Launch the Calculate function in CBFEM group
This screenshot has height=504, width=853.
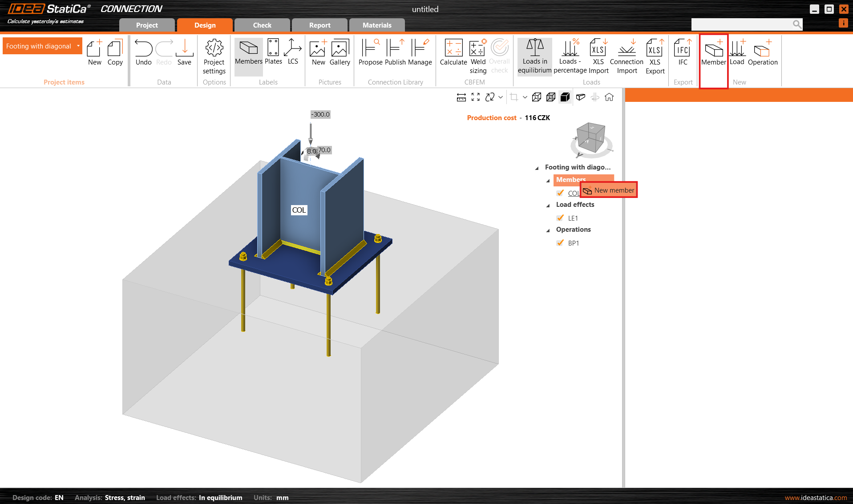[453, 54]
